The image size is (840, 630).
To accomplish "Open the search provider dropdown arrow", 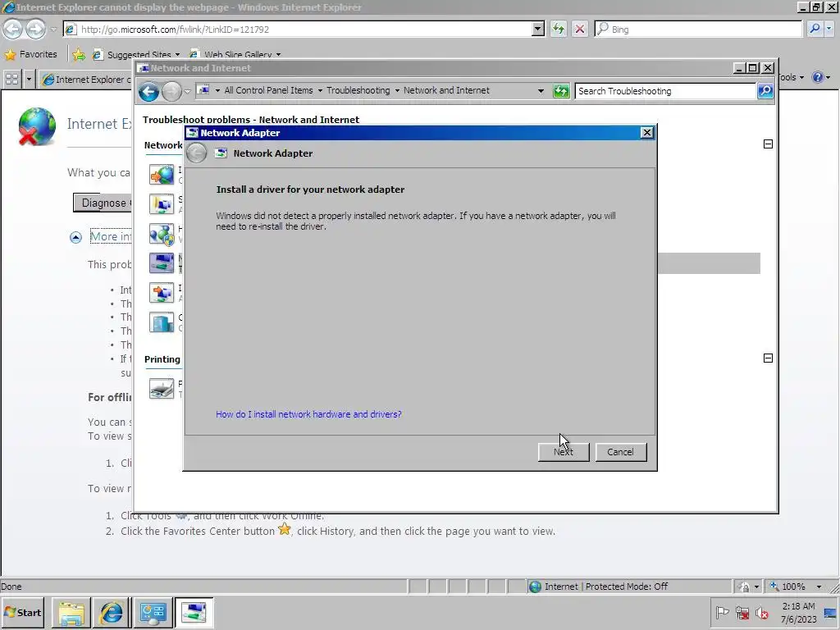I will click(829, 29).
